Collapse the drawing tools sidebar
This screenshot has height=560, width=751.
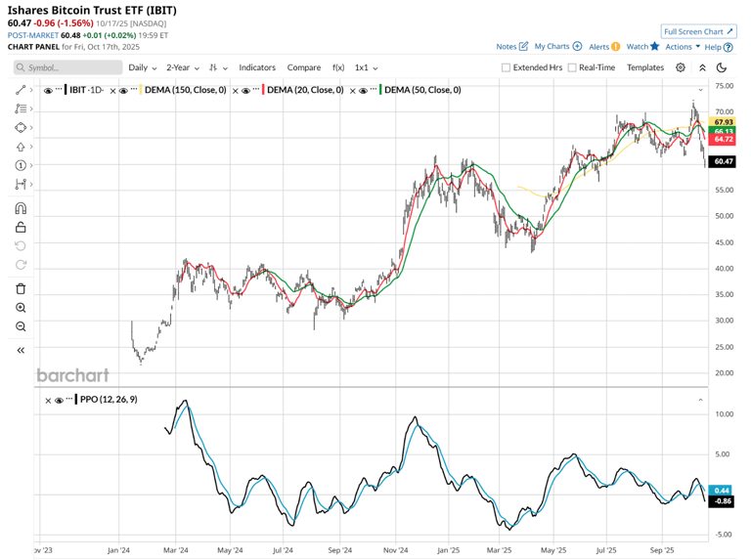point(21,350)
